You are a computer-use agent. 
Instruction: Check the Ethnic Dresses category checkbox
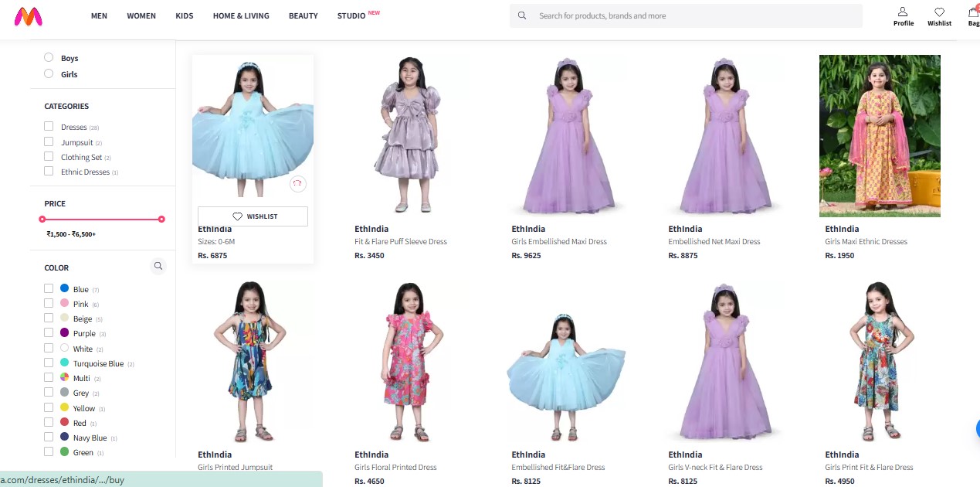49,171
